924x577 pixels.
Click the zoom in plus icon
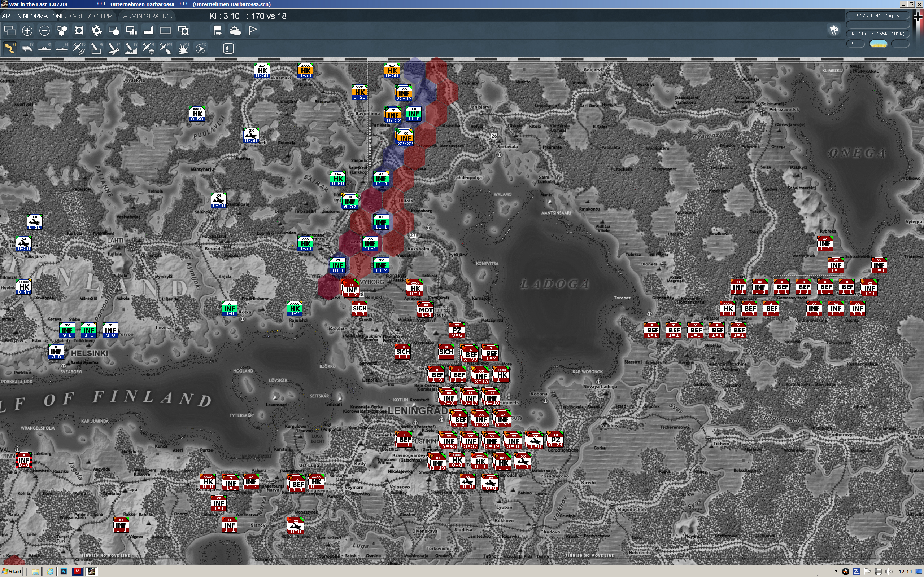coord(27,31)
